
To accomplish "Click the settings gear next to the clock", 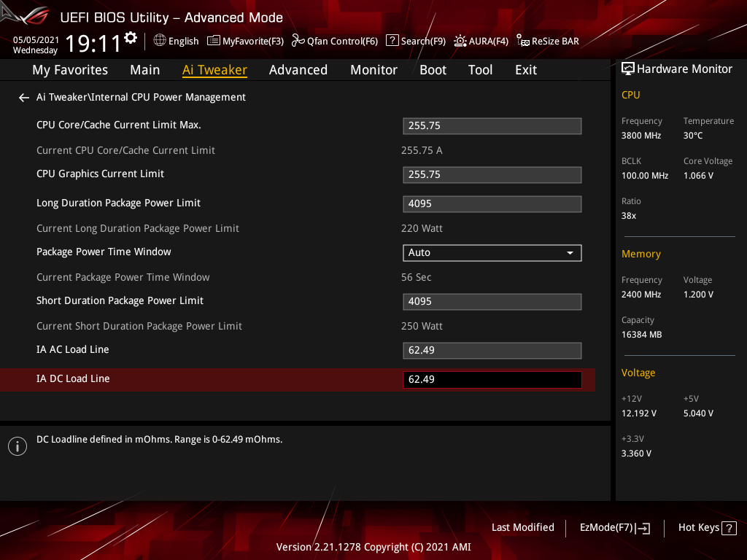I will click(x=131, y=38).
